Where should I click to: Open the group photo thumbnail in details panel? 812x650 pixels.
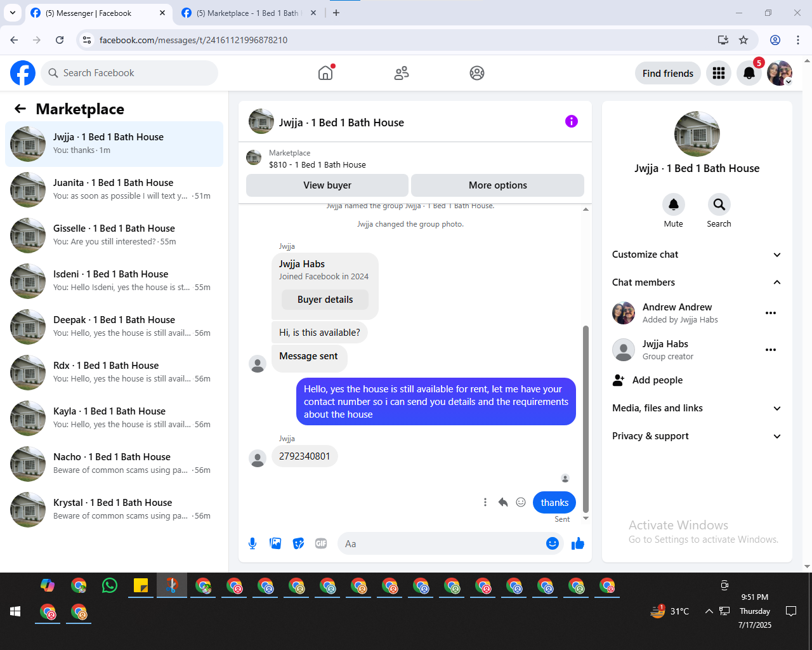697,134
